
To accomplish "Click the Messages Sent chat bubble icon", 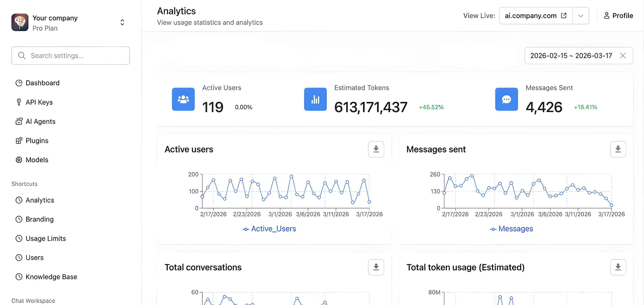I will tap(506, 99).
